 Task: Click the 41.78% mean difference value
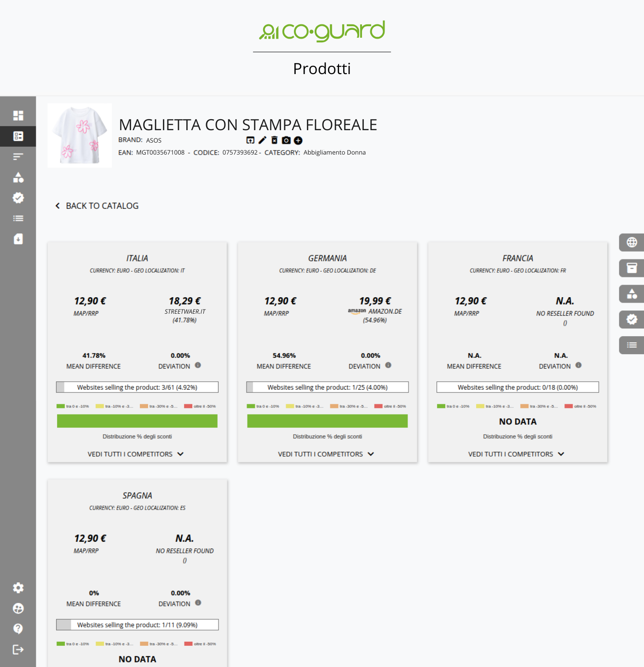[94, 356]
